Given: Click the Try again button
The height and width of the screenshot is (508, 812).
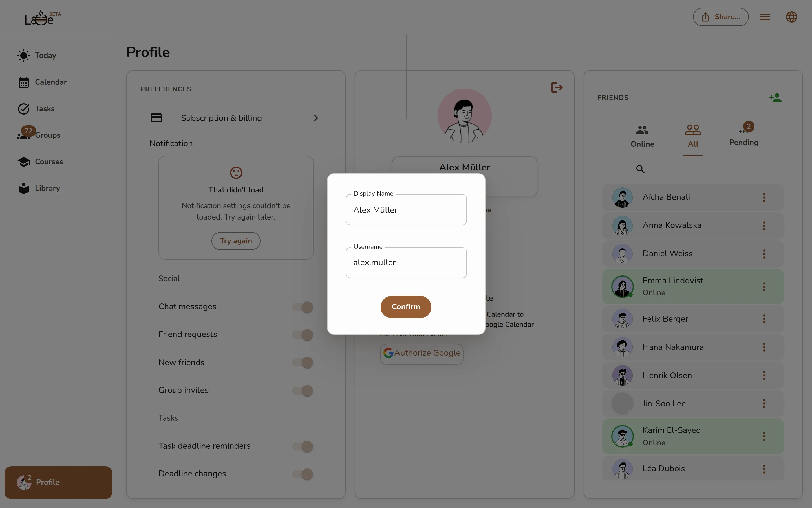Looking at the screenshot, I should pos(236,241).
